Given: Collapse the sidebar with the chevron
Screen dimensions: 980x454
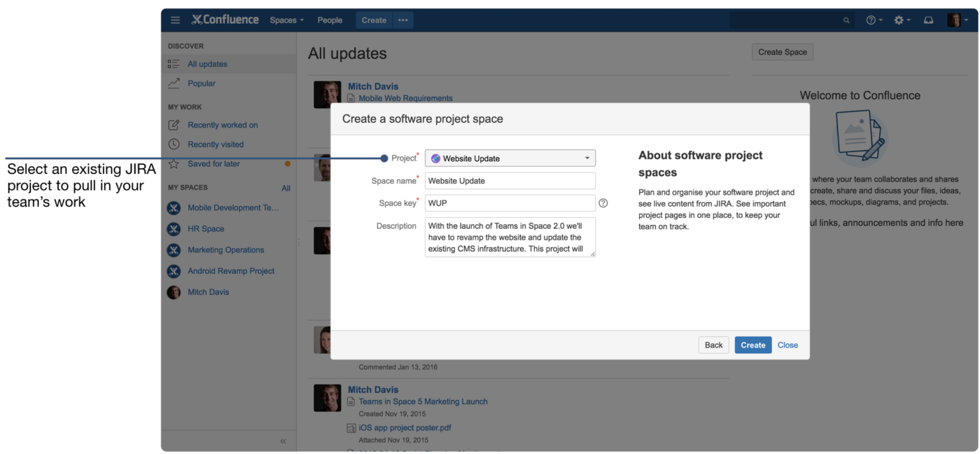Looking at the screenshot, I should point(283,441).
